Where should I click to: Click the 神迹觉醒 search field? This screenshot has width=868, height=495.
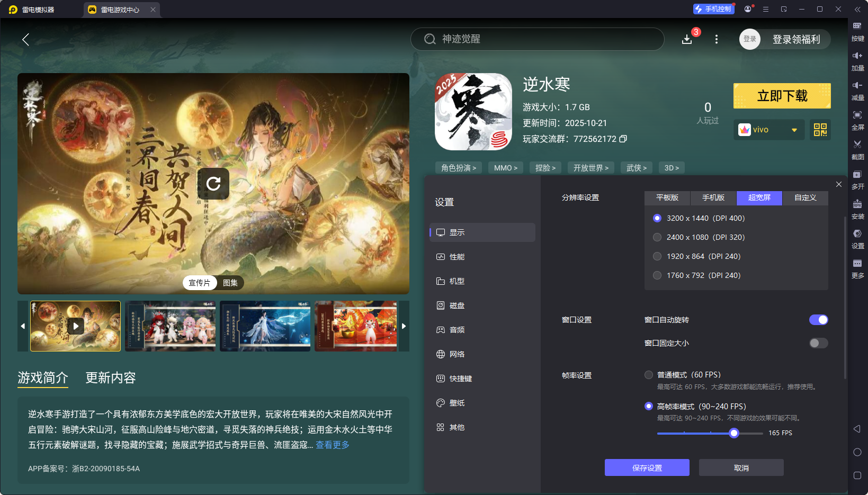pyautogui.click(x=538, y=39)
